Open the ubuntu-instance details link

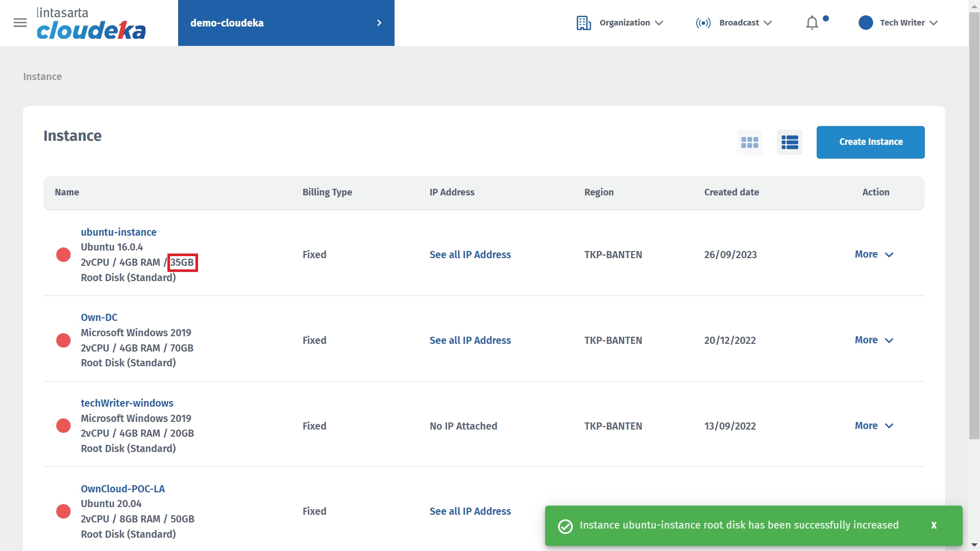pyautogui.click(x=118, y=232)
